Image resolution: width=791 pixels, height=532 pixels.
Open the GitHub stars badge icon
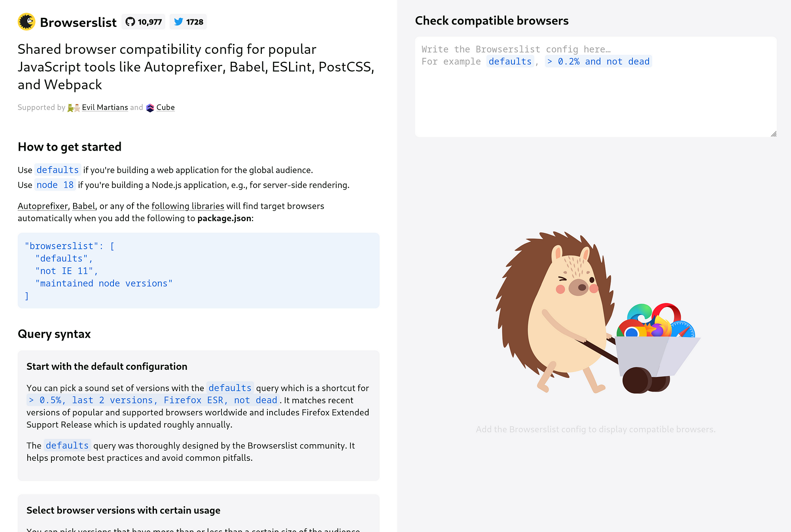131,22
